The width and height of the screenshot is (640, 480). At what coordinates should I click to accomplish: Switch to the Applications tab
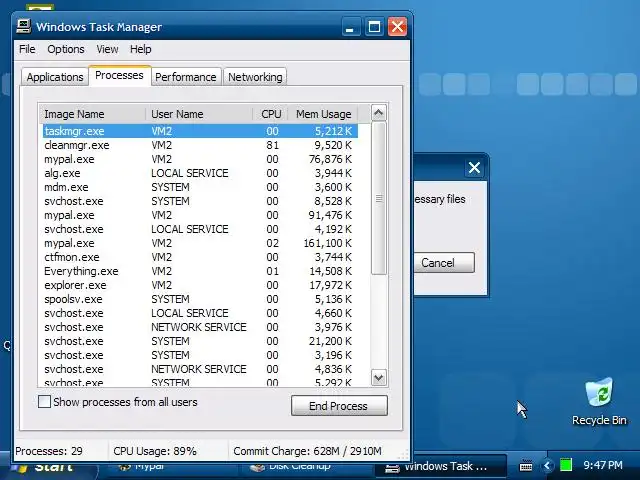pos(55,77)
